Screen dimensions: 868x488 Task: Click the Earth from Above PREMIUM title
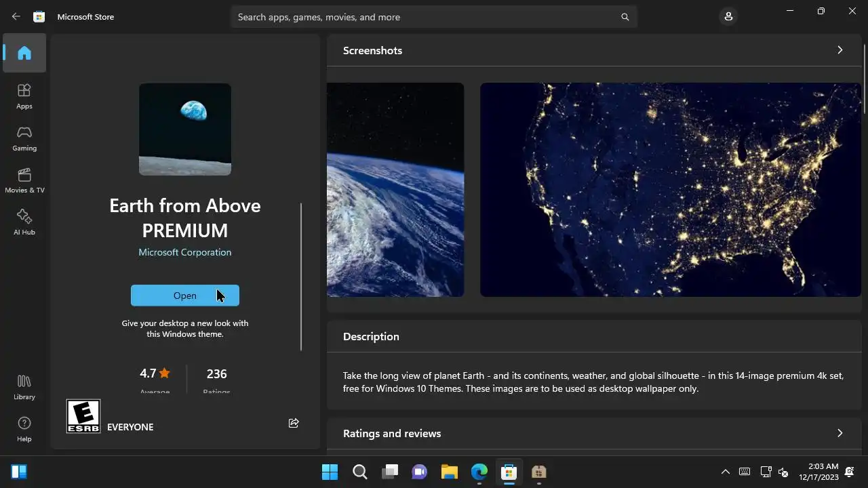coord(185,218)
